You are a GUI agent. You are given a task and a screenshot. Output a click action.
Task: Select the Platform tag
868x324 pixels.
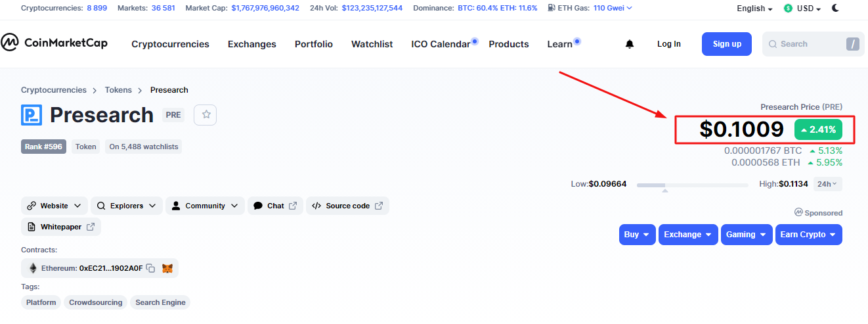tap(41, 302)
